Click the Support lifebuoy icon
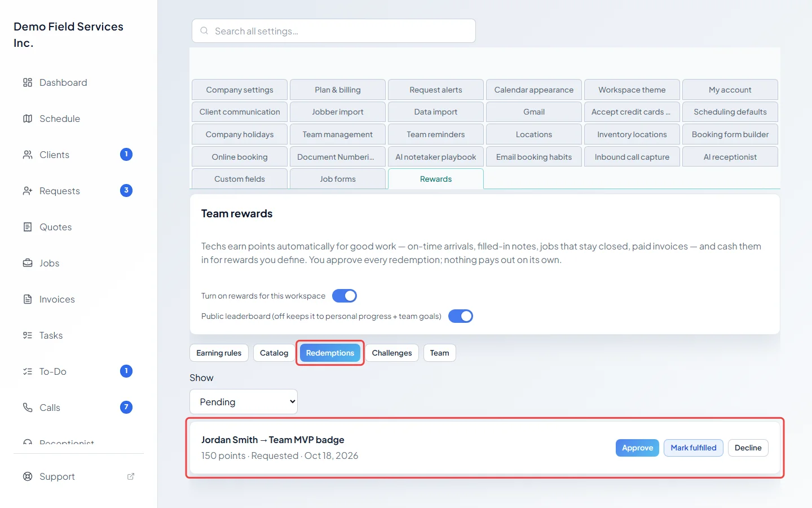The width and height of the screenshot is (812, 508). click(x=28, y=476)
